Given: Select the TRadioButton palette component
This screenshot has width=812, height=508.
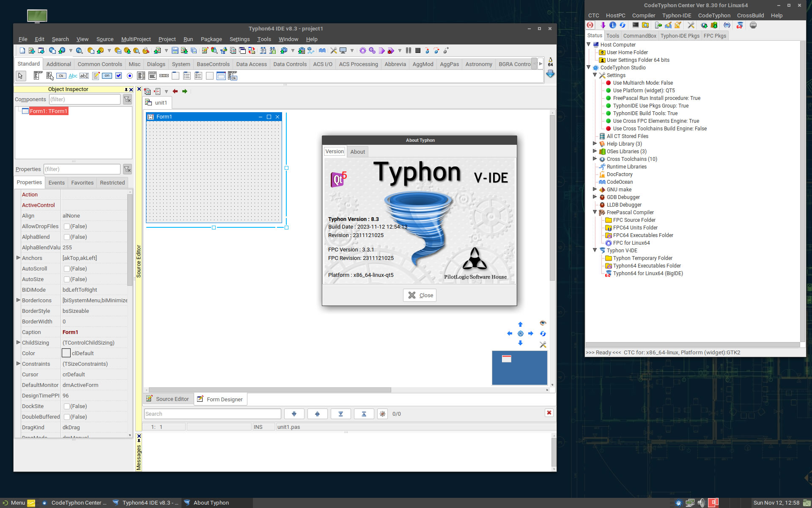Looking at the screenshot, I should 130,76.
